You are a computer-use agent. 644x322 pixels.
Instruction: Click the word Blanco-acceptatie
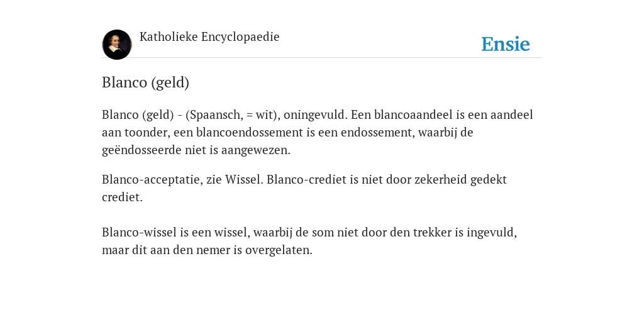152,180
